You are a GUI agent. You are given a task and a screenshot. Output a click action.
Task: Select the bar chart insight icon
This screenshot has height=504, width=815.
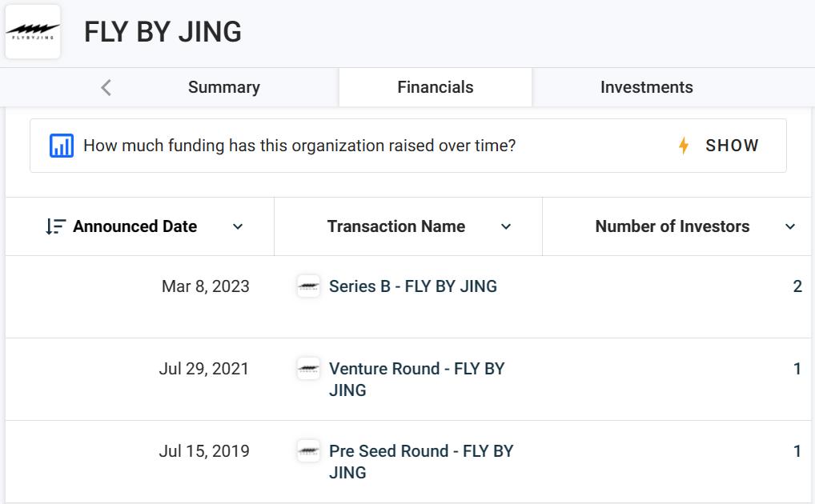(62, 146)
